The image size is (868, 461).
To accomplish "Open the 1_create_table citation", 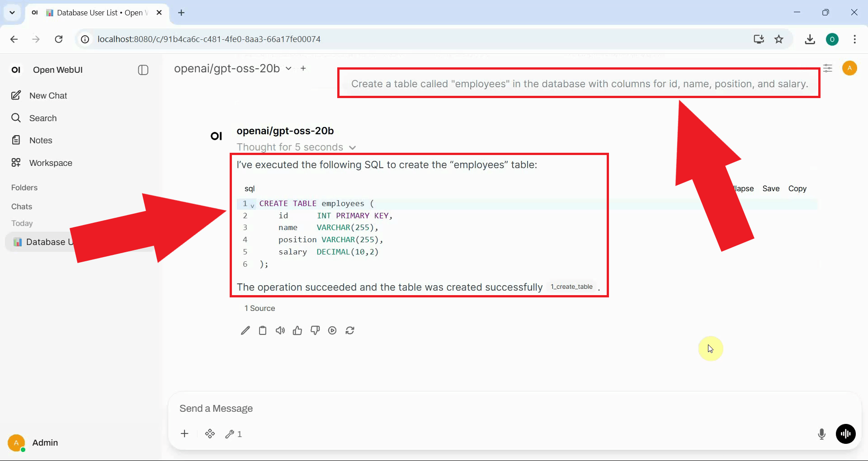I will [x=571, y=287].
